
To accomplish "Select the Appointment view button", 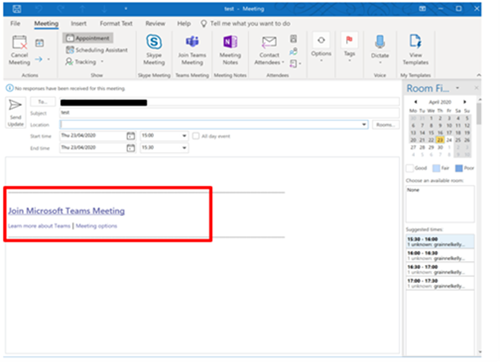I will pyautogui.click(x=88, y=38).
